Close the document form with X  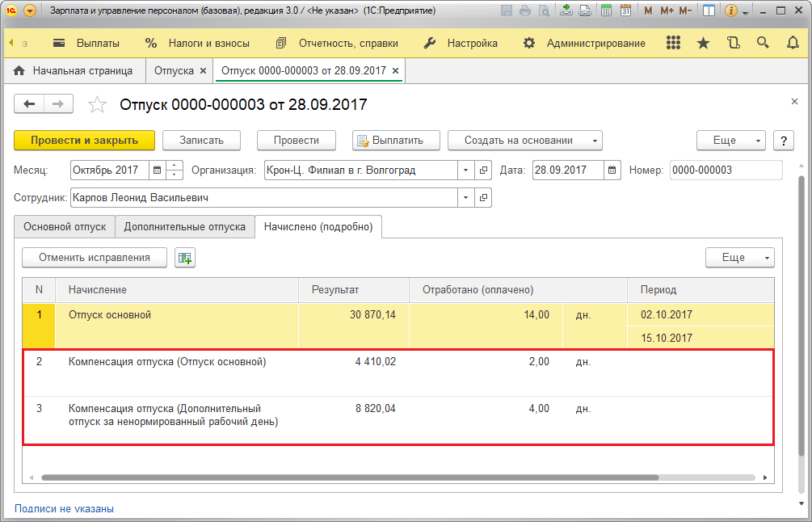coord(794,102)
